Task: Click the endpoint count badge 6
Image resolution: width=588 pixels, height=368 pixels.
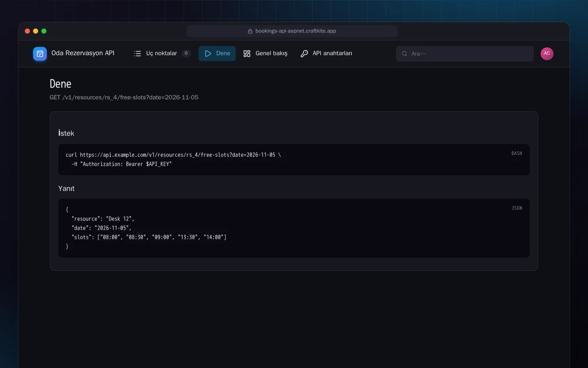Action: [x=186, y=53]
